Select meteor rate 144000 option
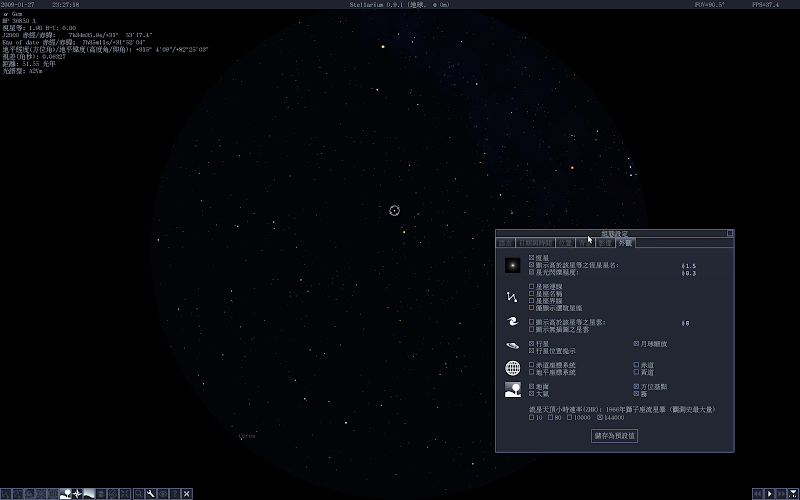 point(600,417)
